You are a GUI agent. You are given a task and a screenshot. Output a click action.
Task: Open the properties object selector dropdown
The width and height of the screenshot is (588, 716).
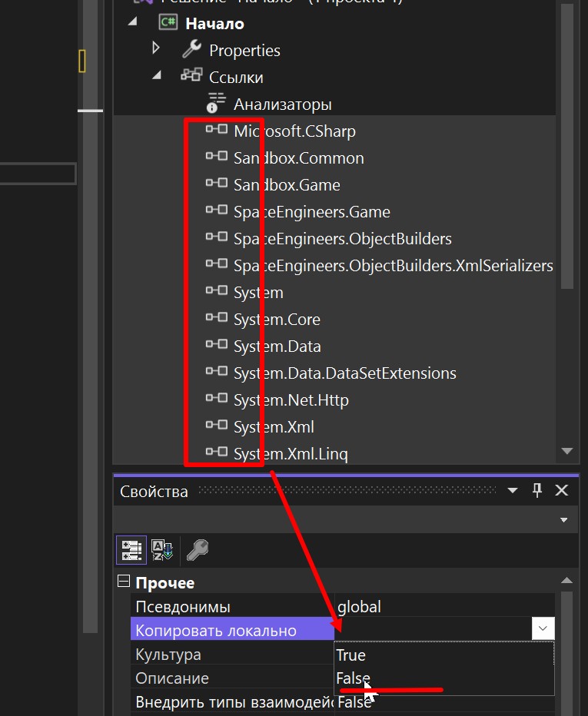(563, 520)
